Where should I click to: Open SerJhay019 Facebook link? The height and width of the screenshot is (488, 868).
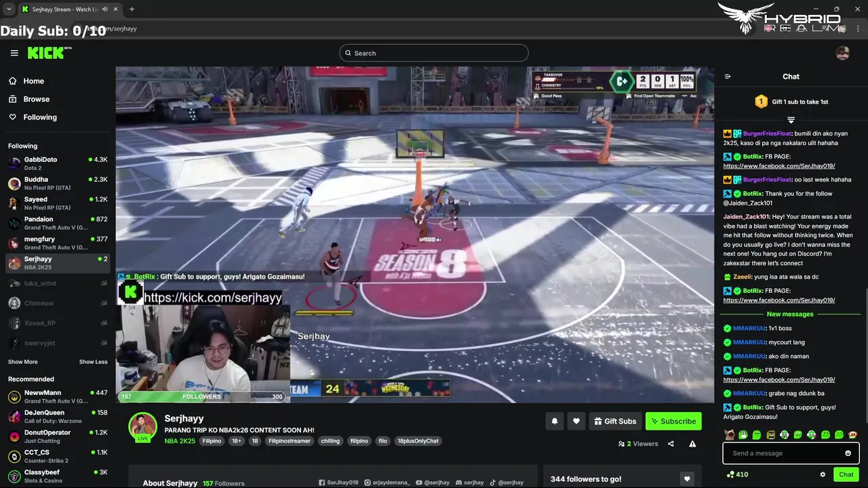coord(338,483)
